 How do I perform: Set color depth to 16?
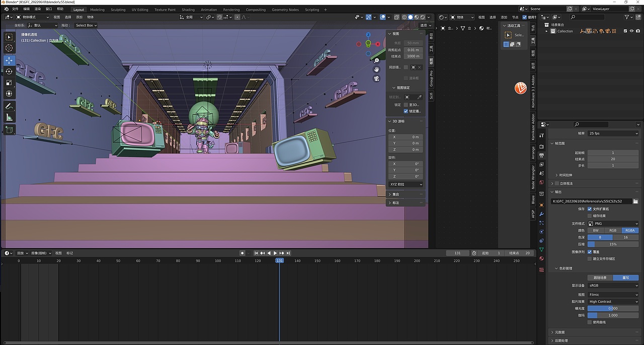click(625, 237)
